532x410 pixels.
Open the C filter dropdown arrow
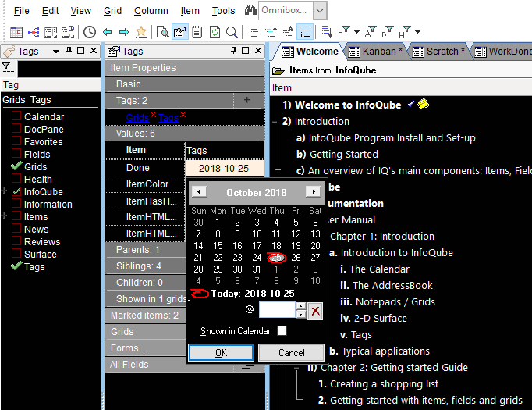(356, 32)
